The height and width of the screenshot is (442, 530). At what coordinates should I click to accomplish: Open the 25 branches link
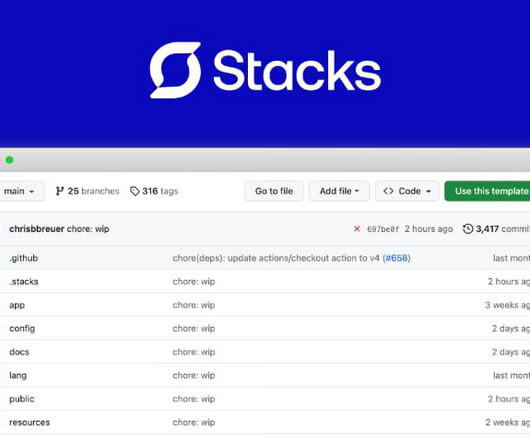tap(88, 191)
